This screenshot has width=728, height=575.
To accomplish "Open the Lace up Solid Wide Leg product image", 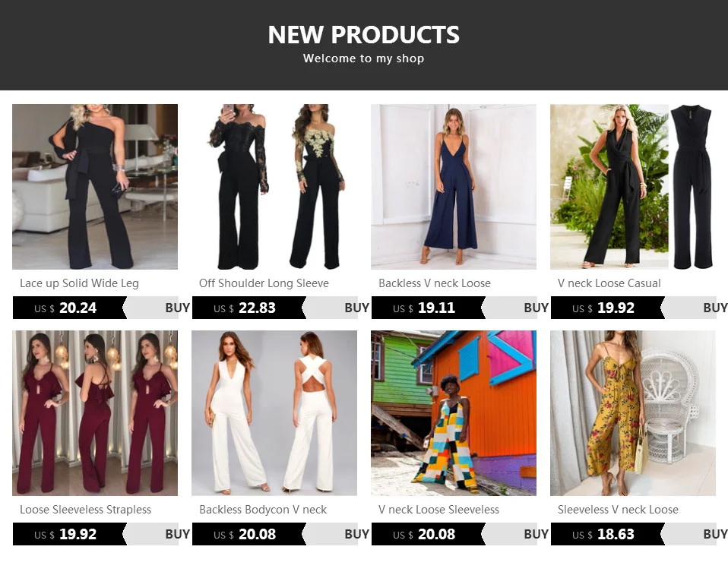I will [95, 187].
